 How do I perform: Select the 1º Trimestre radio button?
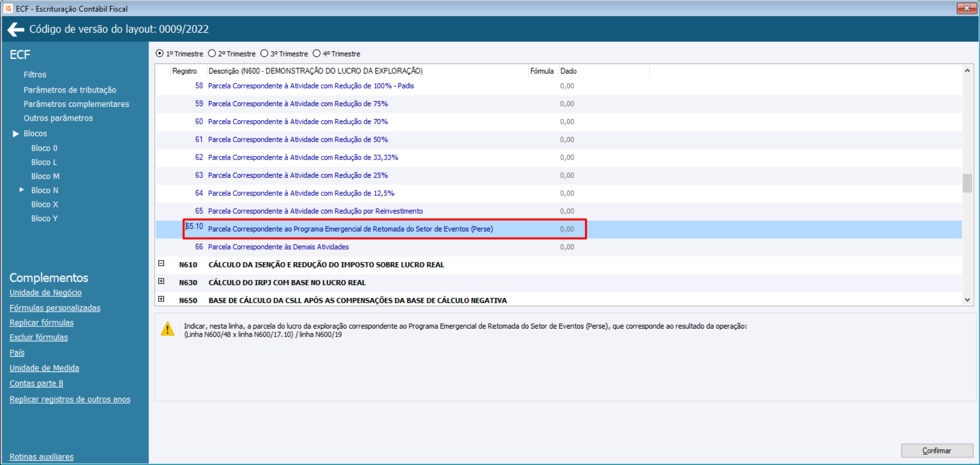click(160, 54)
